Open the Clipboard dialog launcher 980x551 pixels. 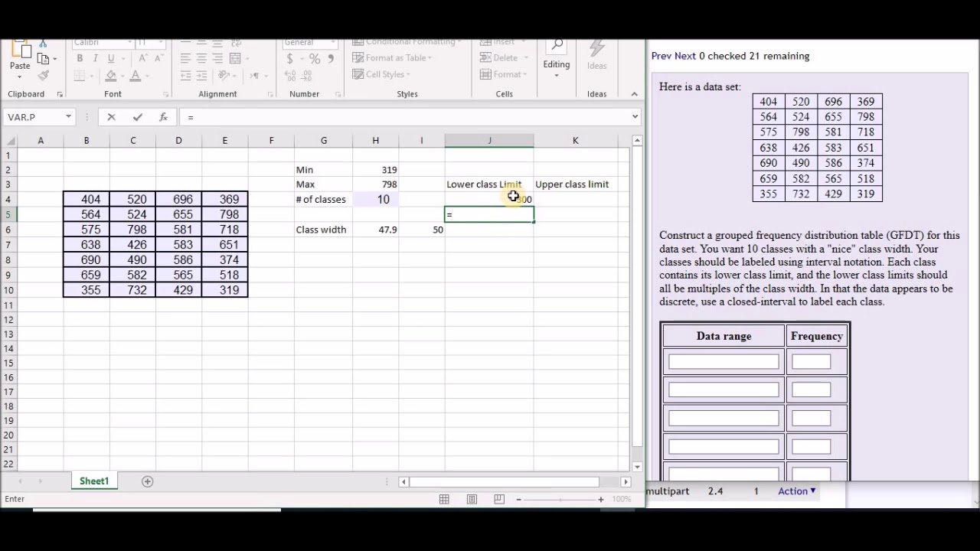60,94
